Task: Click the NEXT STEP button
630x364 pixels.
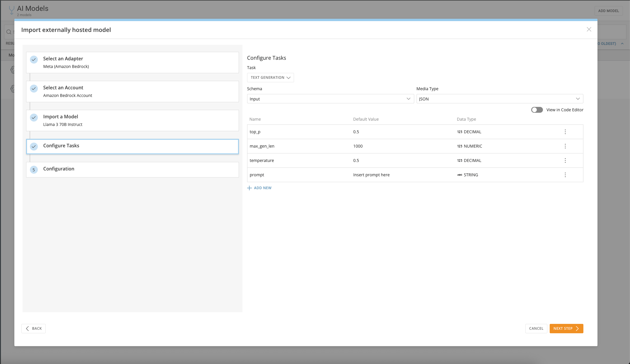Action: coord(566,329)
